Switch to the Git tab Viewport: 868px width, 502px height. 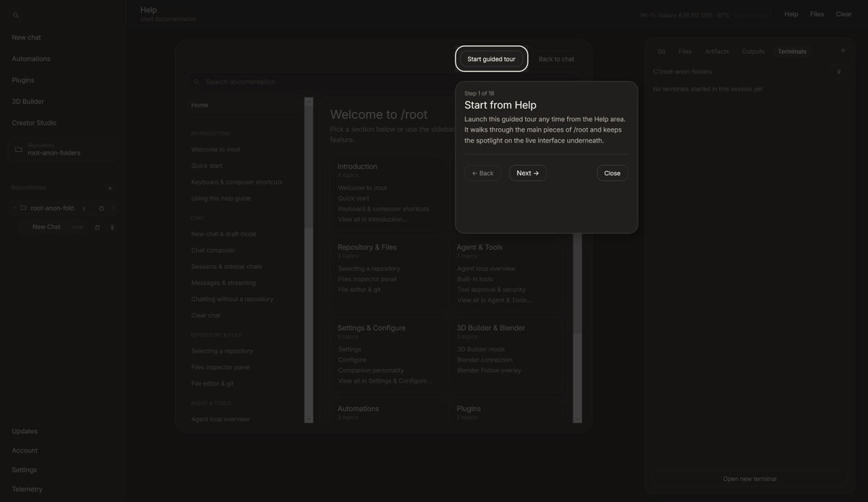click(x=661, y=51)
